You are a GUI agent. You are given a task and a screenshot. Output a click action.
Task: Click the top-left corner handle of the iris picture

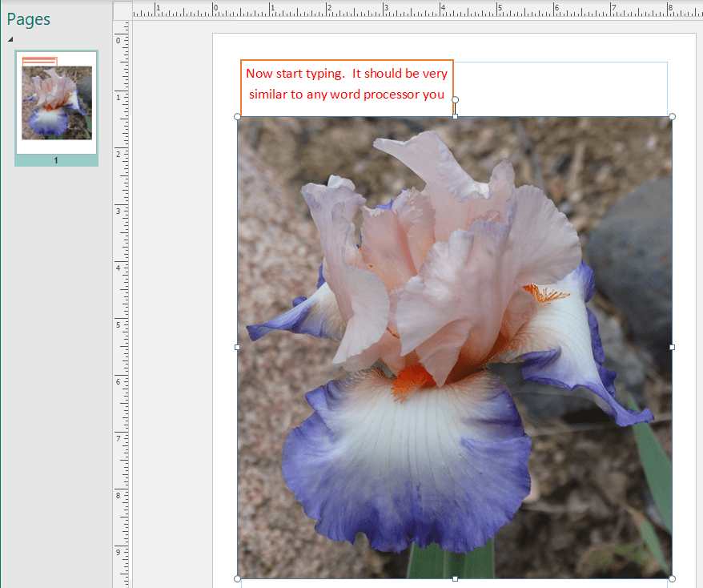click(x=238, y=117)
